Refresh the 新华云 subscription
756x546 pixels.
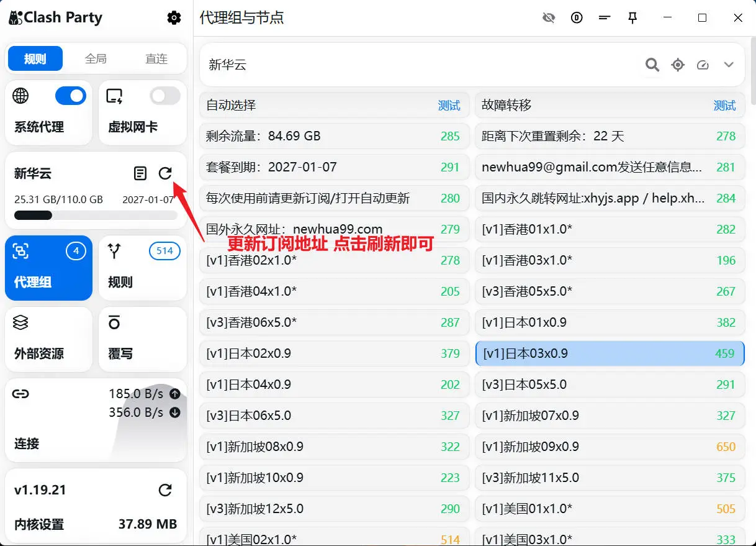click(165, 174)
